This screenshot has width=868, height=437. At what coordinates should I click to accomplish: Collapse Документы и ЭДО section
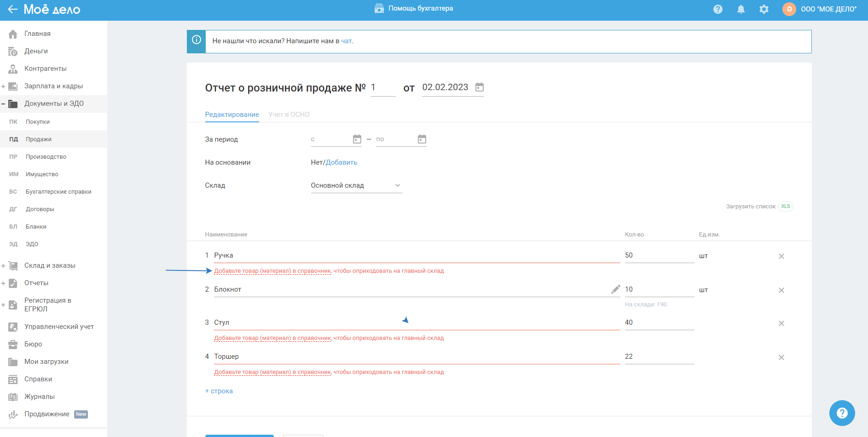(3, 103)
